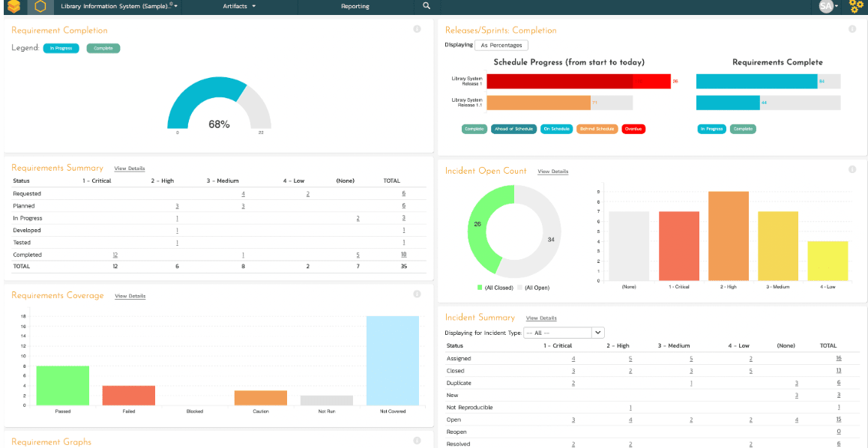Click info icon on Releases/Sprints Completion widget

pos(852,29)
